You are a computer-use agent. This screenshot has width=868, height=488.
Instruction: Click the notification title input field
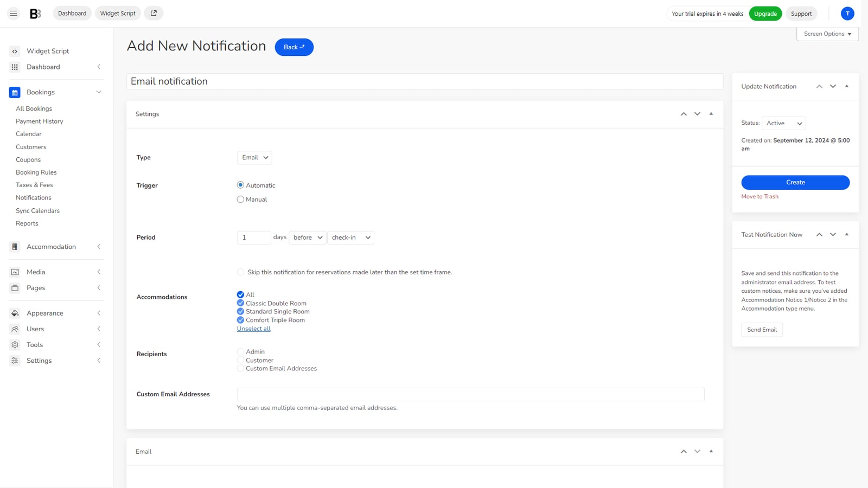point(424,81)
